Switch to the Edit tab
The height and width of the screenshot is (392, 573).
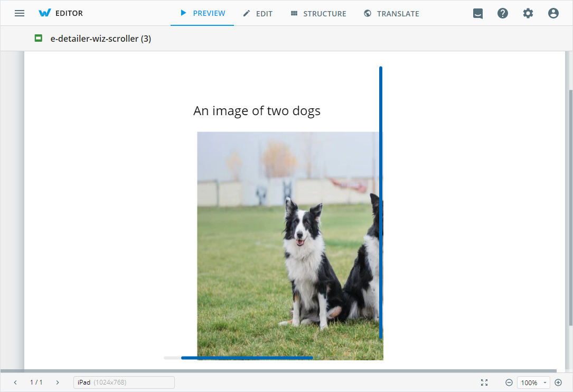click(258, 14)
